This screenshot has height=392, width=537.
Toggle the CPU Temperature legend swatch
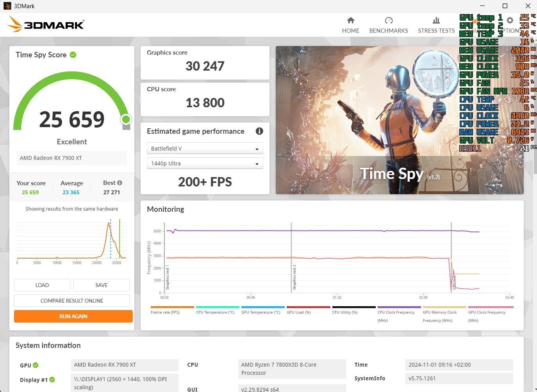click(x=218, y=307)
